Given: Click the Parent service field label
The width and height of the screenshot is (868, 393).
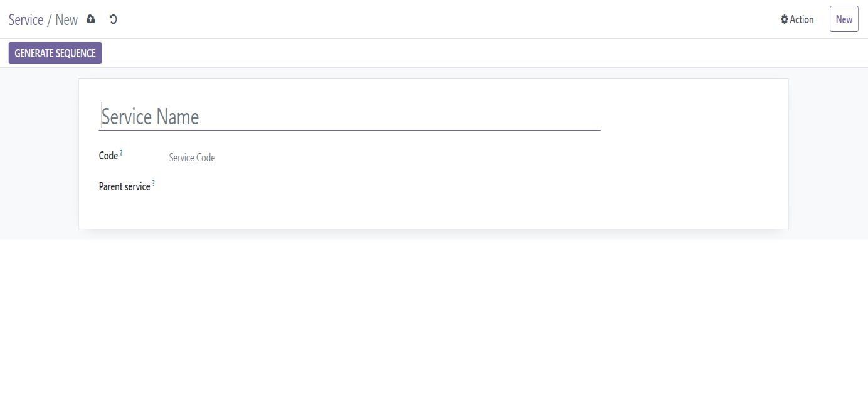Looking at the screenshot, I should click(x=124, y=186).
